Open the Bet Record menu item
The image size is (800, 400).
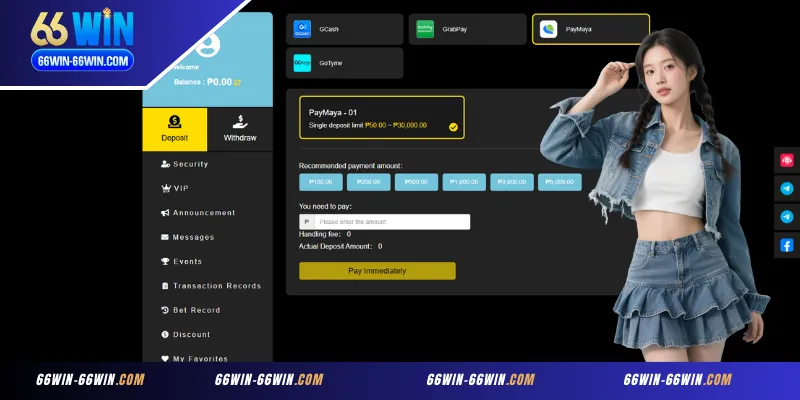pyautogui.click(x=207, y=310)
